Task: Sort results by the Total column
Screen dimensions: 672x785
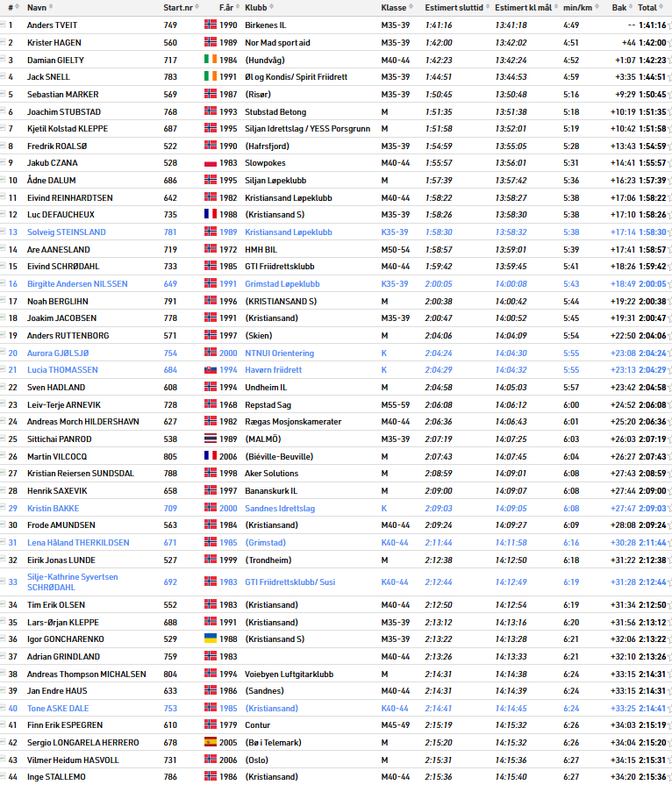Action: tap(647, 7)
